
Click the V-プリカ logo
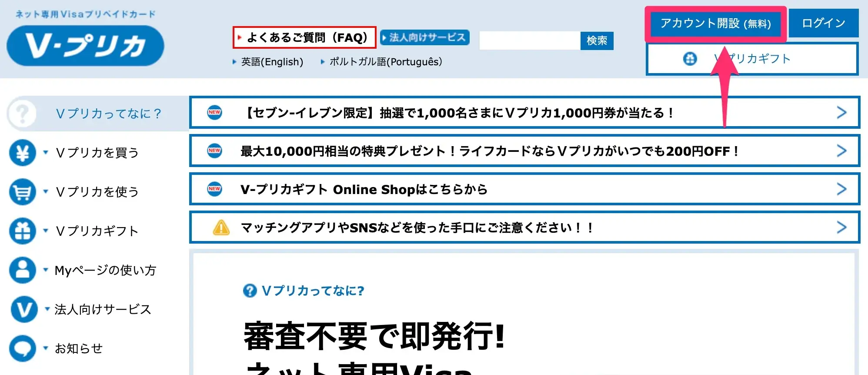85,46
